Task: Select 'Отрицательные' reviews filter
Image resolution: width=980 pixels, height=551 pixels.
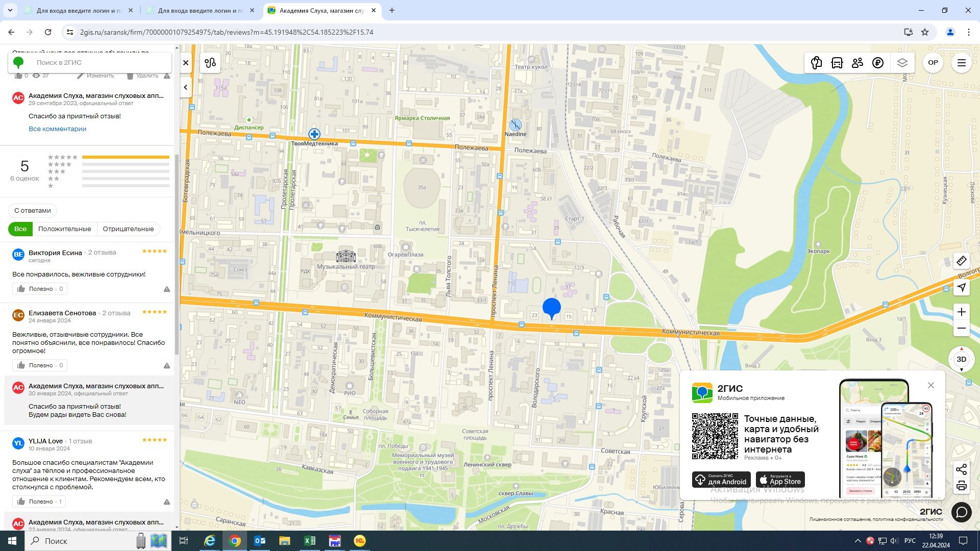Action: [128, 229]
